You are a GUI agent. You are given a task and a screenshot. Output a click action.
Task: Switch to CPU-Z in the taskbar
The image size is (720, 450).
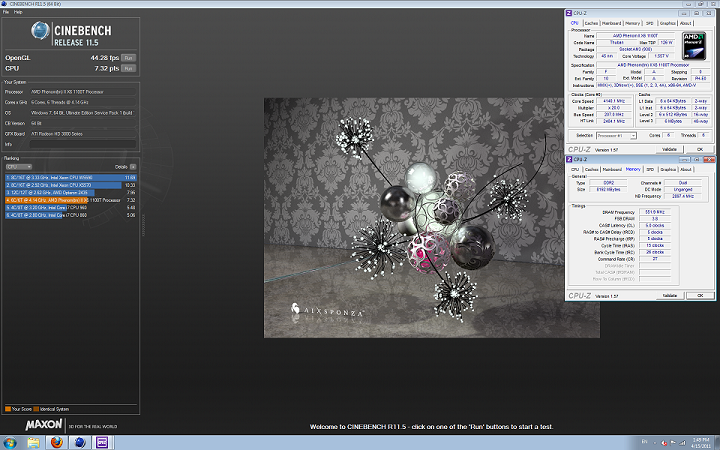[x=102, y=443]
